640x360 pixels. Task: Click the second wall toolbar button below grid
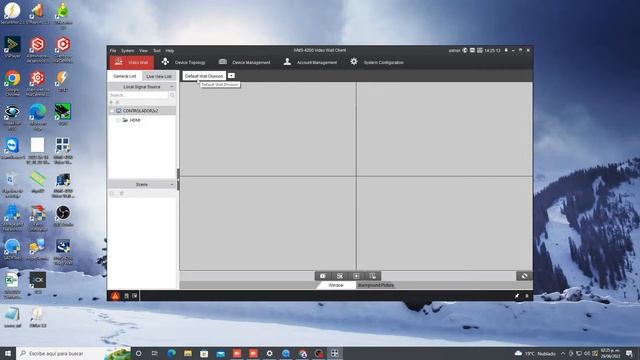[340, 276]
